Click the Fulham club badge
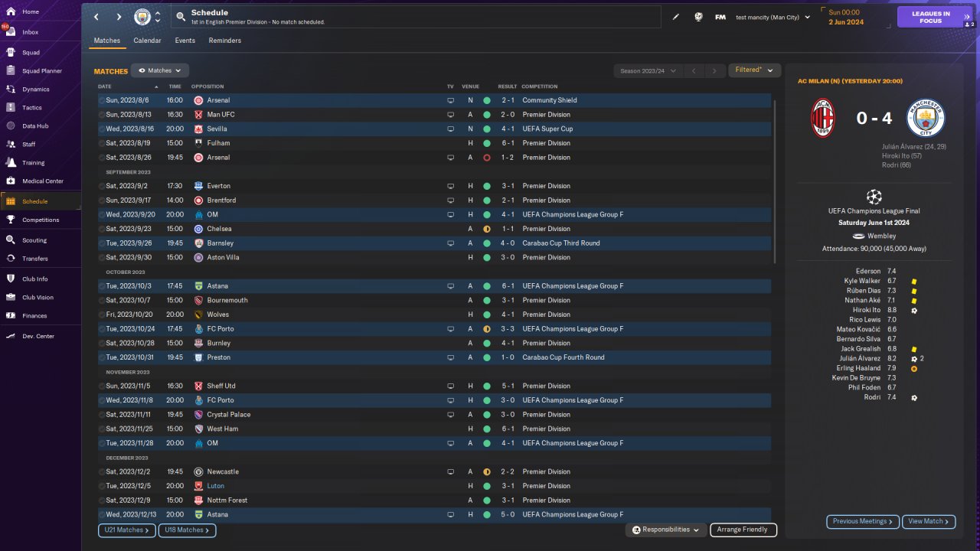This screenshot has height=551, width=980. 198,143
